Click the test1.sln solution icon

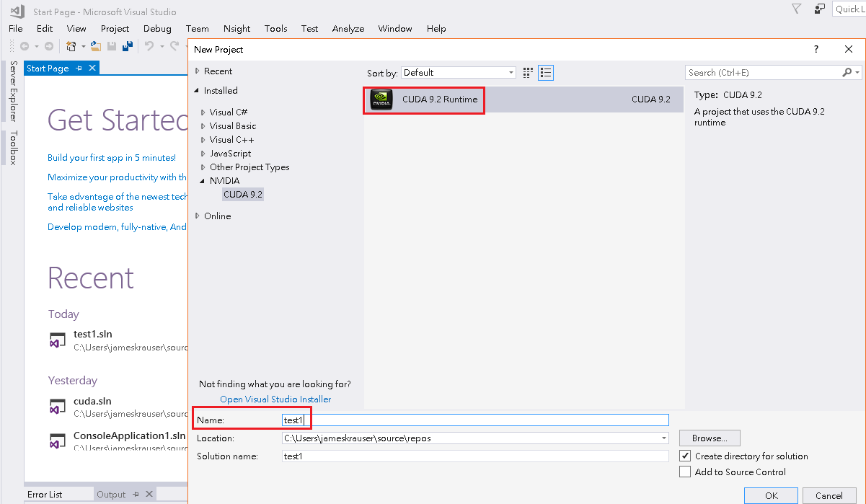click(58, 340)
